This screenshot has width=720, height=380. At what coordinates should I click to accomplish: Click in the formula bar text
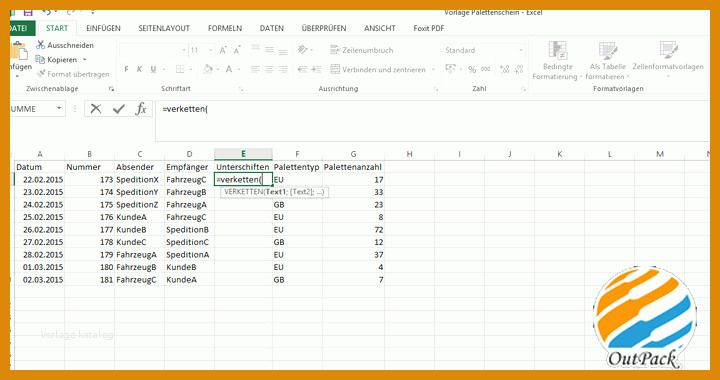[x=185, y=109]
